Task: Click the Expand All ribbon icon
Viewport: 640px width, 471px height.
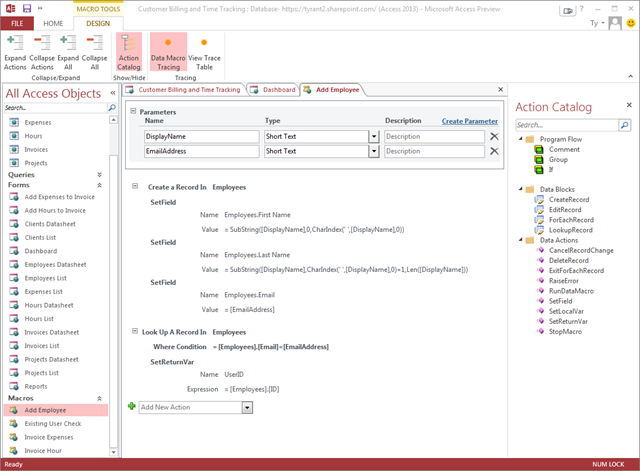Action: (x=68, y=53)
